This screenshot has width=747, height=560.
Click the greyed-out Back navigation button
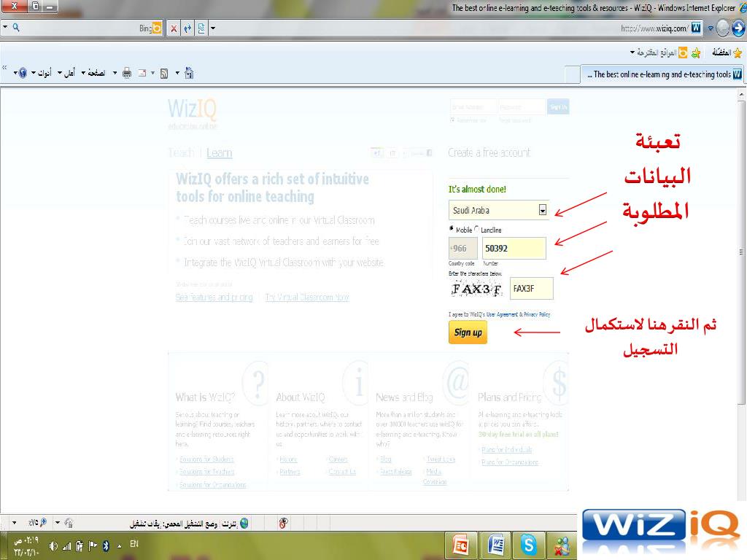[x=723, y=28]
